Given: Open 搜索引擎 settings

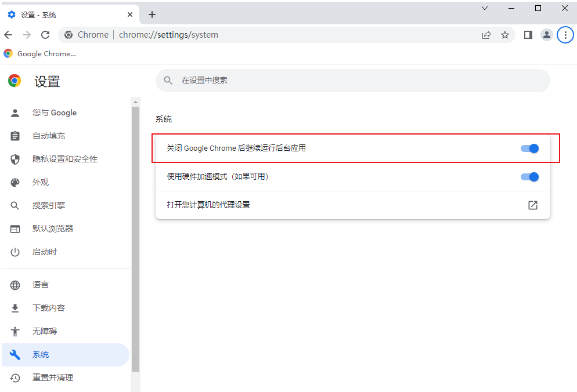Looking at the screenshot, I should coord(66,205).
